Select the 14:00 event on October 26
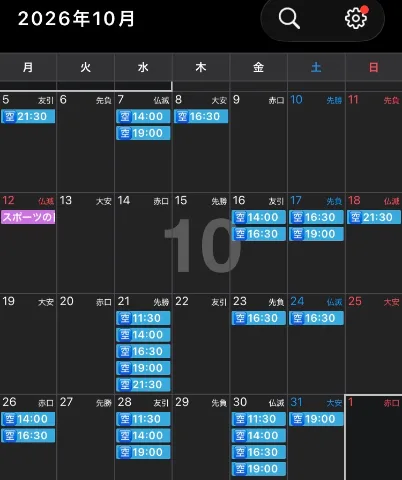The image size is (402, 480). [x=28, y=419]
